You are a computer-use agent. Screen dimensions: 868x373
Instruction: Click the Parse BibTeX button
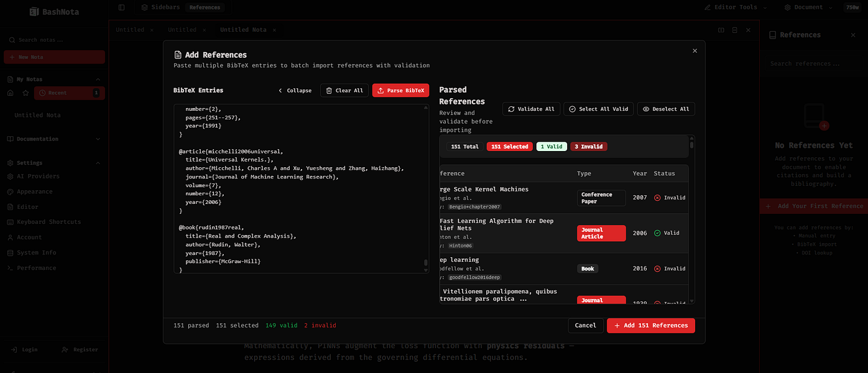tap(400, 90)
